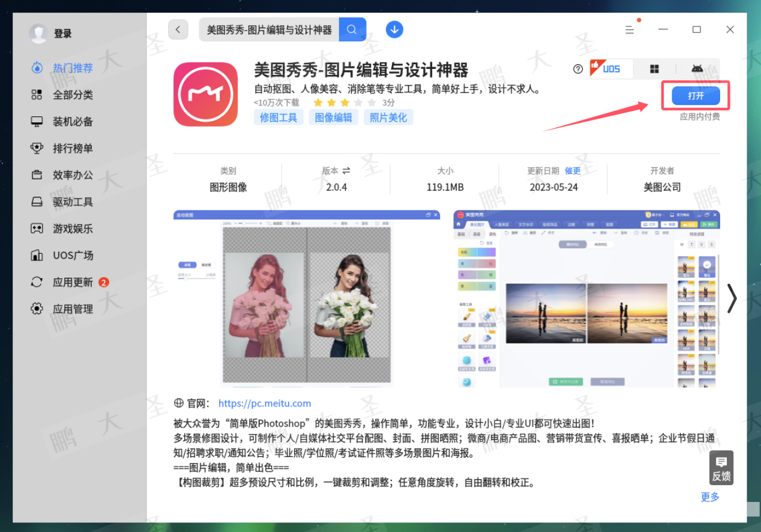Expand description with 更多 link
This screenshot has width=761, height=532.
[710, 497]
